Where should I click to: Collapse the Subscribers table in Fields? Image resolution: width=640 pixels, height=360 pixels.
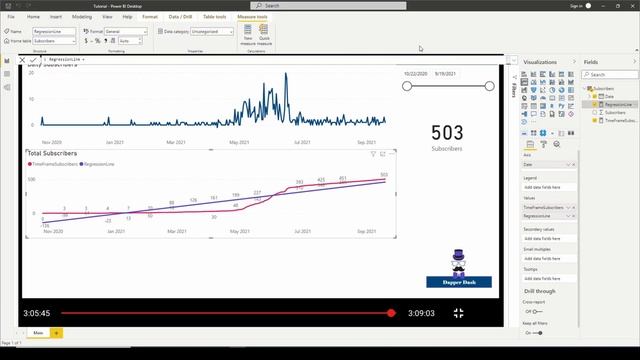[584, 88]
